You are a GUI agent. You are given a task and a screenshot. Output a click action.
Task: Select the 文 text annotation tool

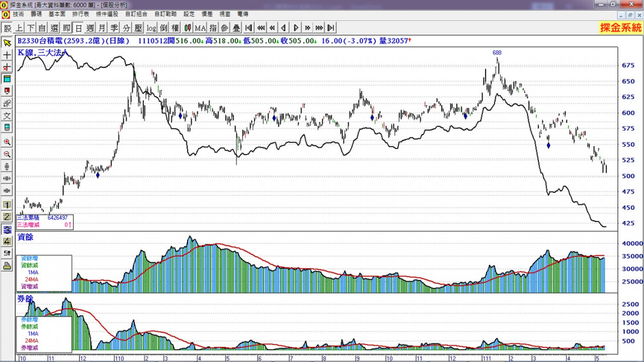7,116
